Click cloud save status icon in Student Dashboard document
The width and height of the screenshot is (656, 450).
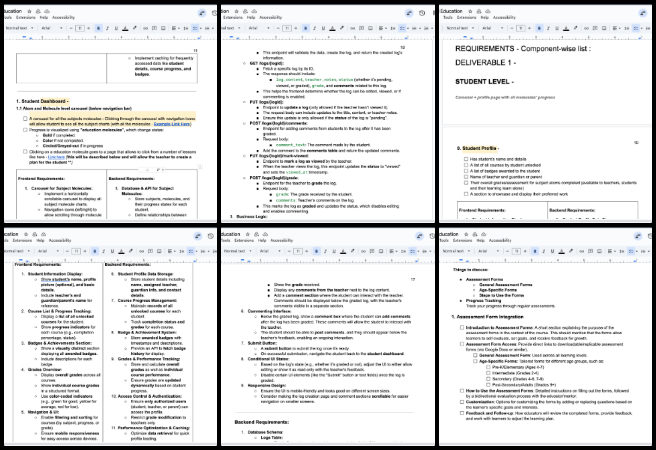tap(46, 11)
